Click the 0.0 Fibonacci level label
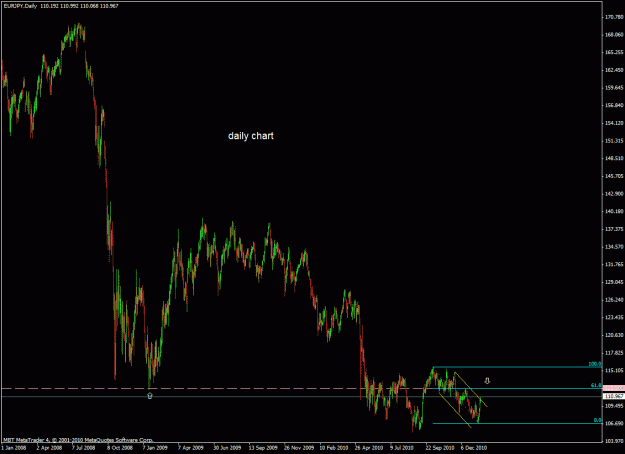Screen dimensions: 625x454 [597, 420]
